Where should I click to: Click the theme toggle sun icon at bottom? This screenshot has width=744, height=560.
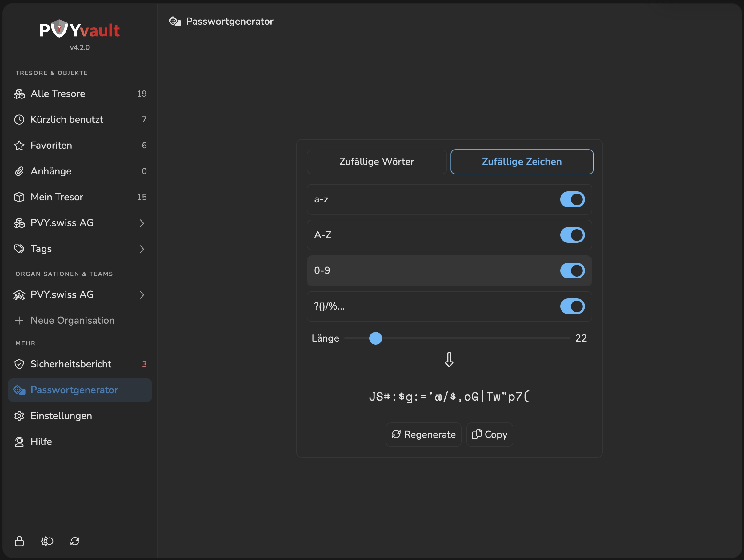tap(47, 541)
